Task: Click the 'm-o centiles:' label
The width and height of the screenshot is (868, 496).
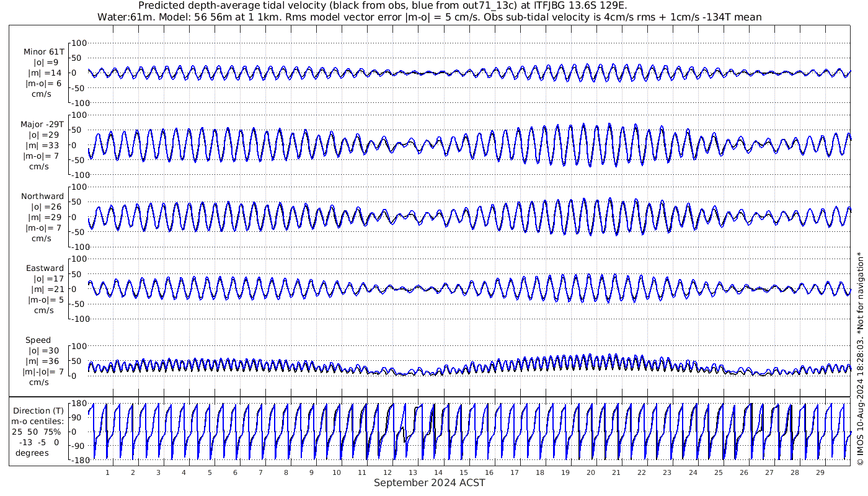Action: pyautogui.click(x=38, y=421)
